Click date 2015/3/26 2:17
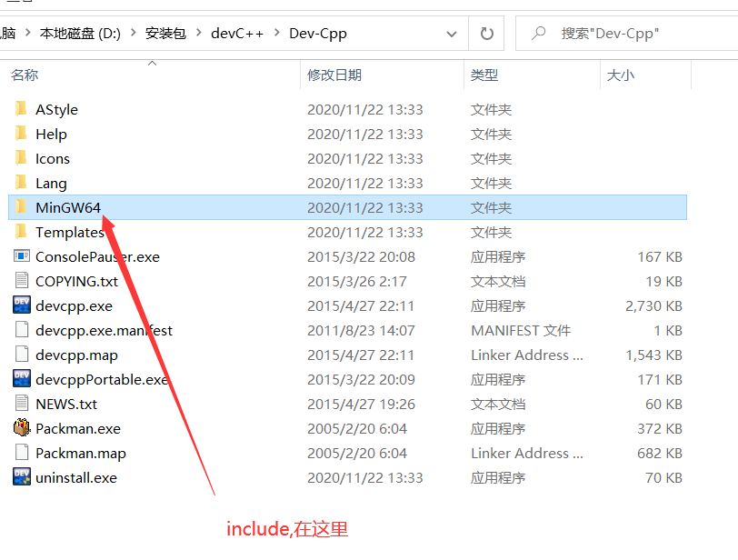Screen dimensions: 738x560 357,281
